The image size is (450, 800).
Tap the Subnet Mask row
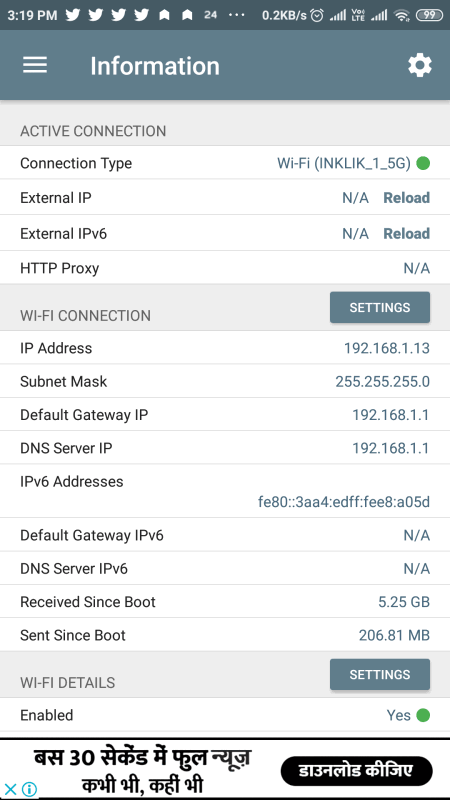coord(225,381)
